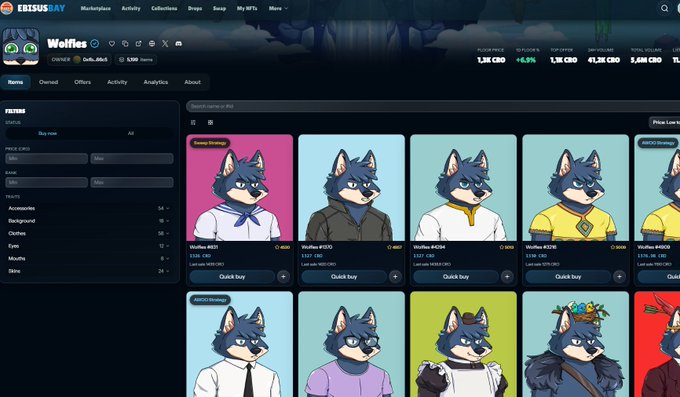
Task: Open the Wolfies Discord icon
Action: point(178,43)
